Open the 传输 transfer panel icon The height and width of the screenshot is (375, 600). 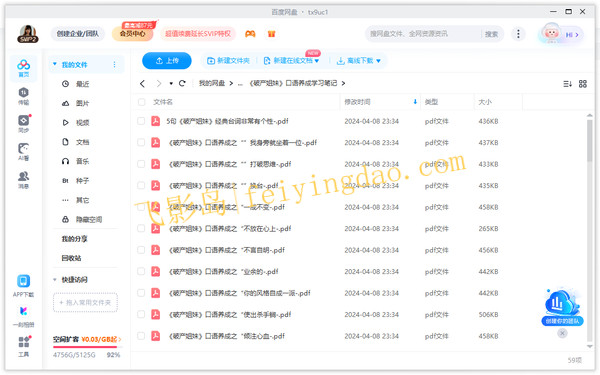[23, 96]
